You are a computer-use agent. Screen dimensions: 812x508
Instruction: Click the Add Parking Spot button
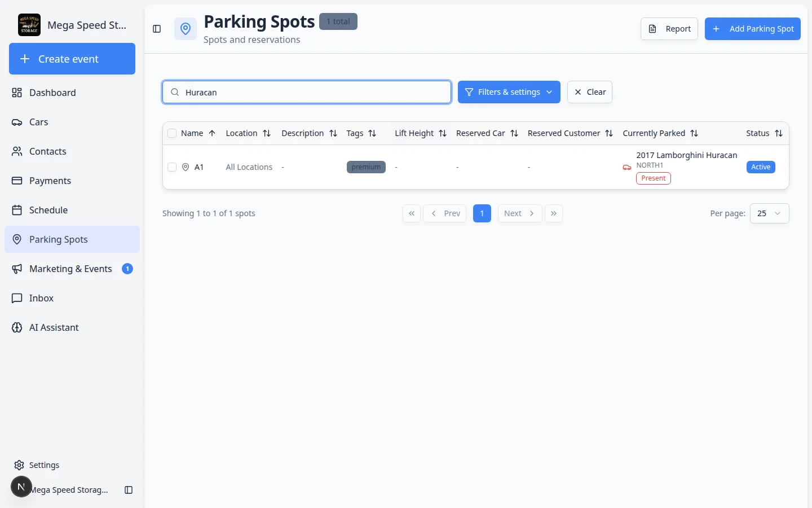(x=753, y=29)
